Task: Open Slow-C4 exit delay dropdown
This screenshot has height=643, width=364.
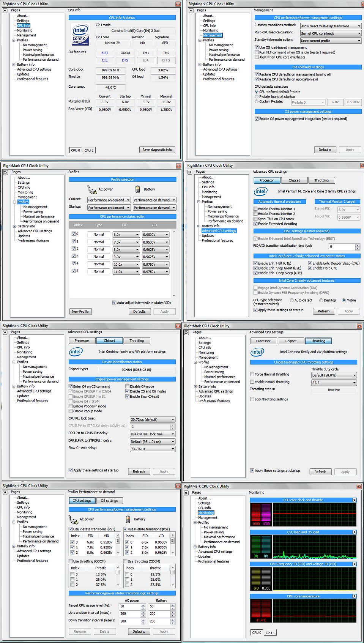Action: 153,449
